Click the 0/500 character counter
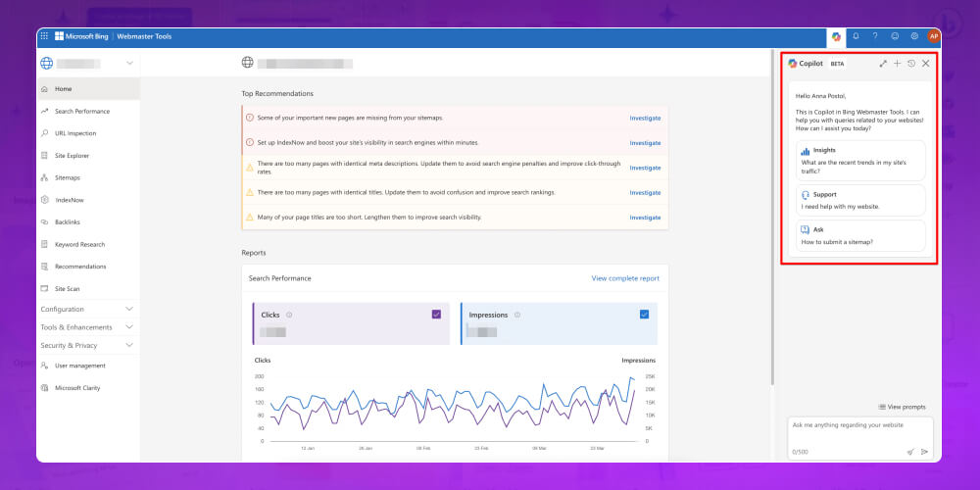Image resolution: width=980 pixels, height=490 pixels. point(800,451)
